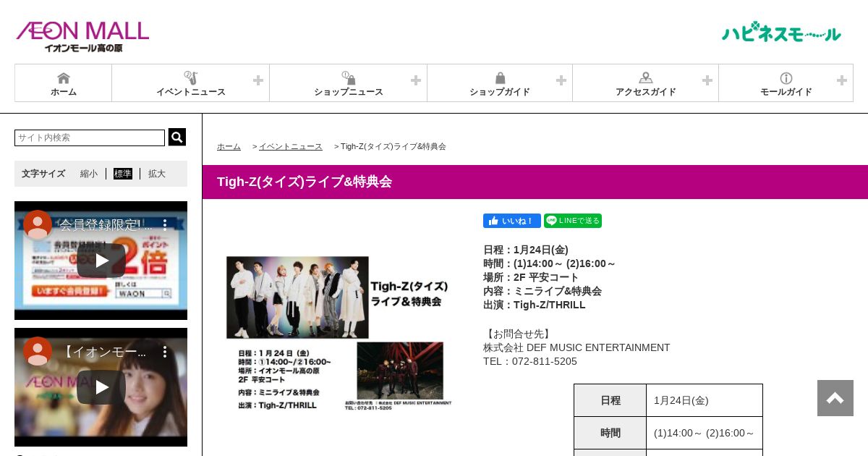This screenshot has width=868, height=456.
Task: Expand the ショップニュース submenu plus
Action: [x=416, y=80]
